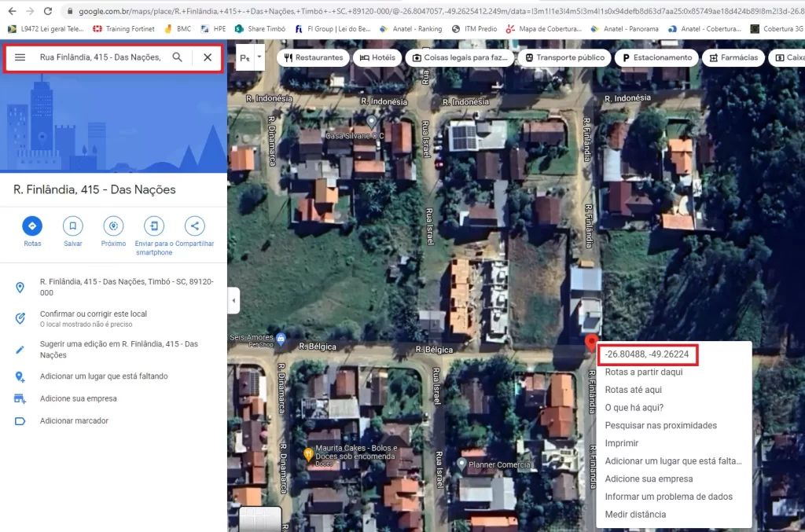Click the blue Rotas directions icon
The image size is (805, 532).
(x=32, y=226)
